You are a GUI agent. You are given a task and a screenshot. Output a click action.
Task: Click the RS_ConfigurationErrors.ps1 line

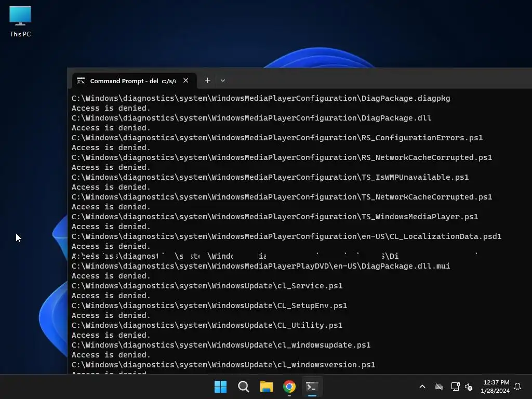pos(277,138)
